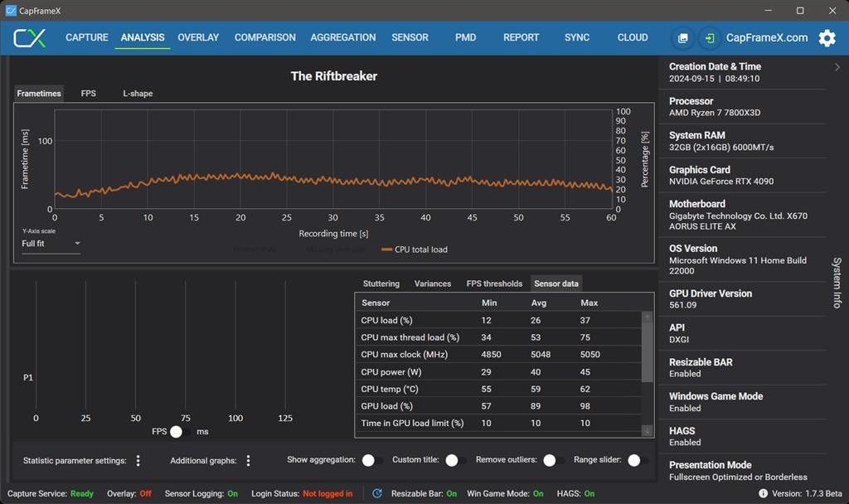Open settings via the gear icon

point(827,38)
